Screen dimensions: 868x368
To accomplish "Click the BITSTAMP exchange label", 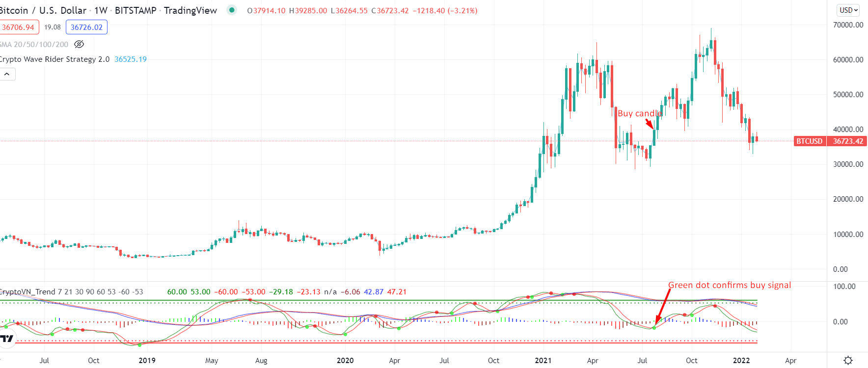I will 136,10.
